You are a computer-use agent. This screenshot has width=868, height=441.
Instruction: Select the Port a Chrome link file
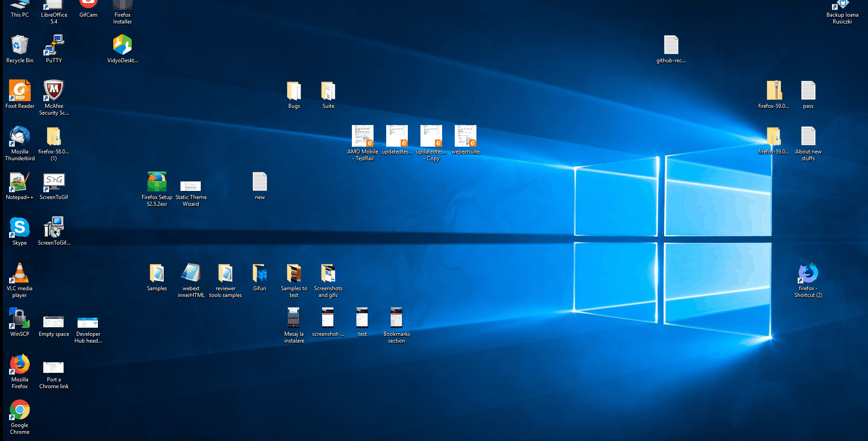click(54, 375)
